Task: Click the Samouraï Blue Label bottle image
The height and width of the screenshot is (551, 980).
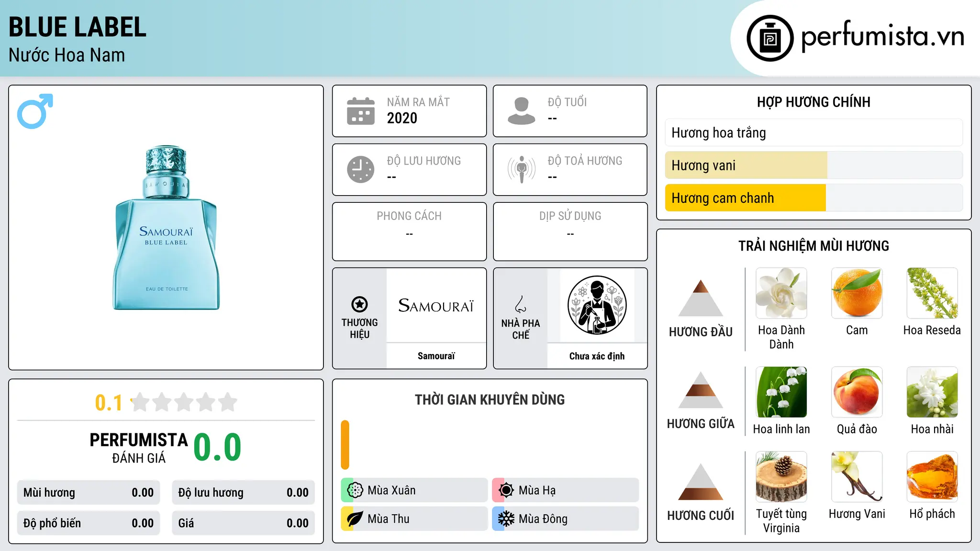Action: (166, 228)
